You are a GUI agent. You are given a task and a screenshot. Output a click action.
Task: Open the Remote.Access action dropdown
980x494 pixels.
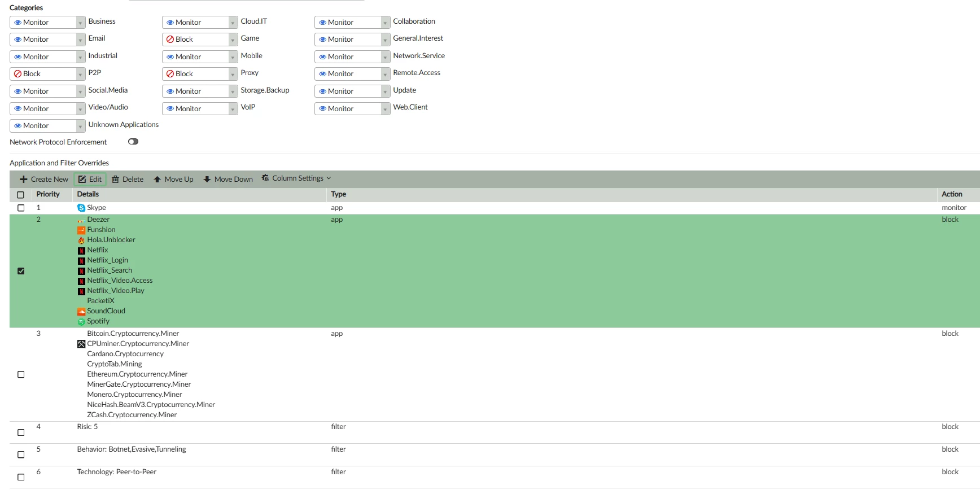click(x=352, y=74)
